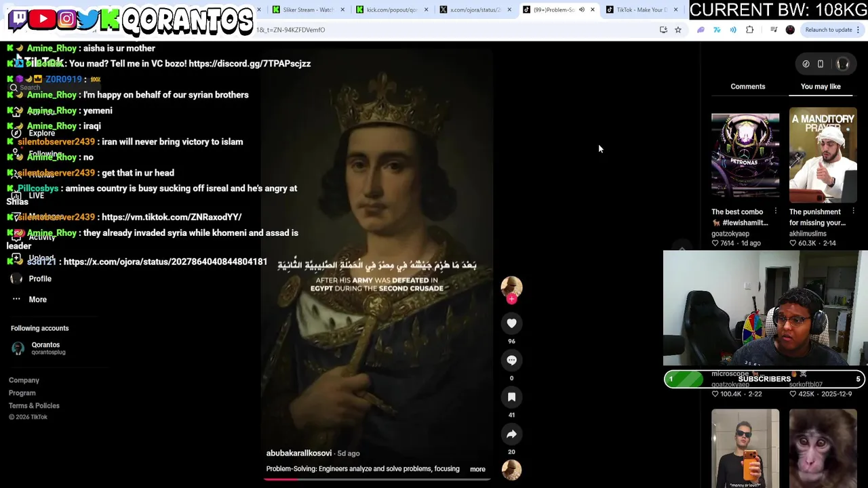The height and width of the screenshot is (488, 868).
Task: Open options for 'The best combo' video
Action: click(776, 211)
